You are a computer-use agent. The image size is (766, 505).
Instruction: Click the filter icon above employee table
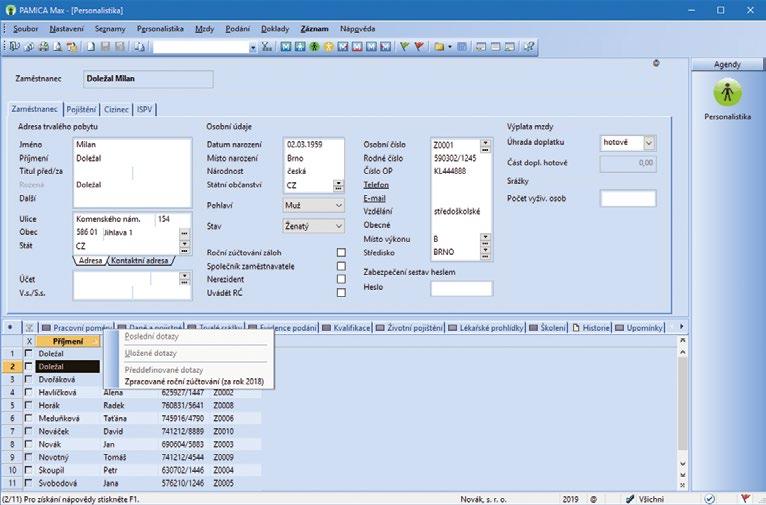pyautogui.click(x=29, y=328)
